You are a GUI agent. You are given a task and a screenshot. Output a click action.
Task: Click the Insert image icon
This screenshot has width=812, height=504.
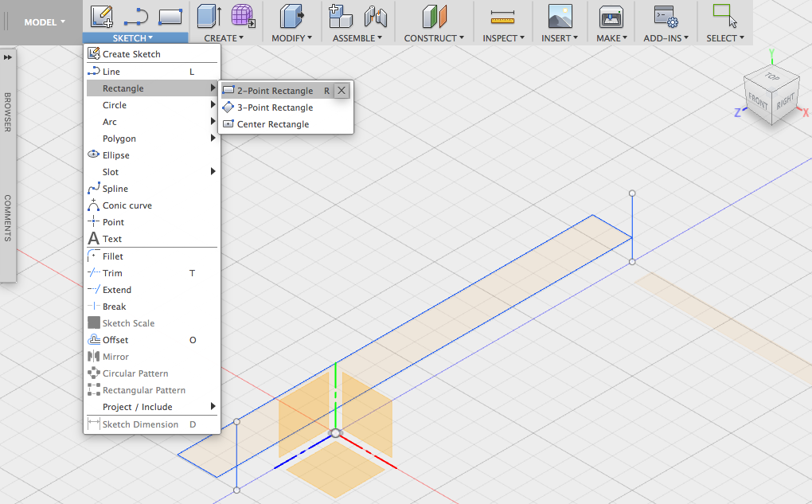pyautogui.click(x=560, y=16)
